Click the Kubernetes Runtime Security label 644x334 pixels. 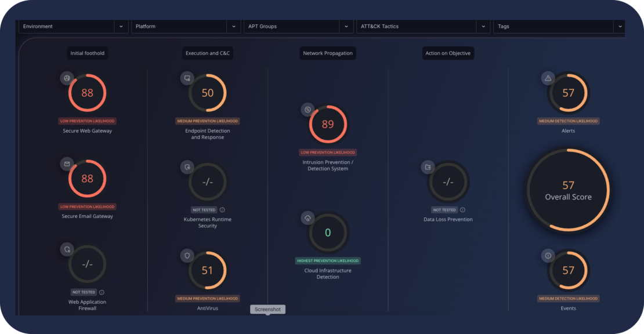pyautogui.click(x=207, y=223)
